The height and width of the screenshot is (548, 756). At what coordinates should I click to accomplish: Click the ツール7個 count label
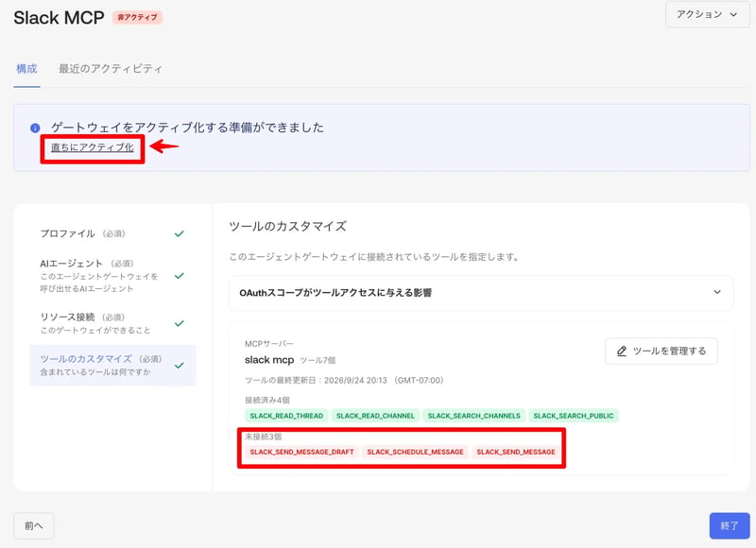click(x=318, y=361)
